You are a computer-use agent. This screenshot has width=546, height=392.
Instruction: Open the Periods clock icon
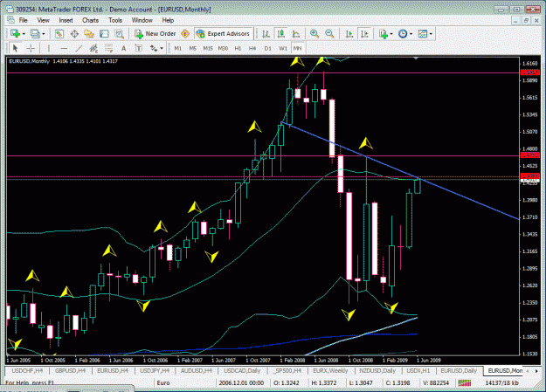point(403,34)
